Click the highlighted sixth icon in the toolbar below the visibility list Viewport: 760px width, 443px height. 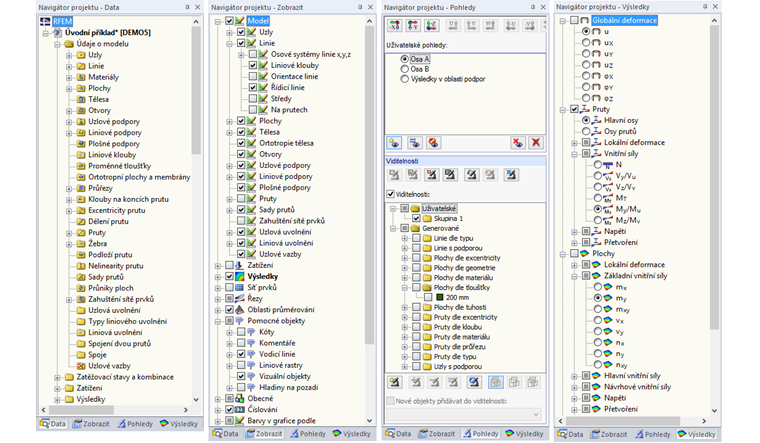pyautogui.click(x=495, y=382)
